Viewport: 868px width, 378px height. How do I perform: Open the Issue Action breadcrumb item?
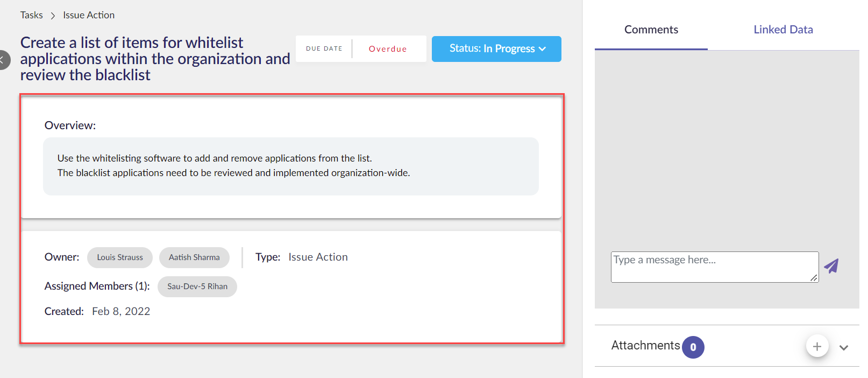(x=89, y=15)
